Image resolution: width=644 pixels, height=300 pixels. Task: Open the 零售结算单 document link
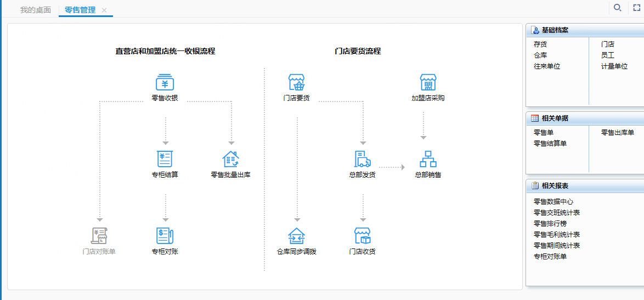(550, 143)
